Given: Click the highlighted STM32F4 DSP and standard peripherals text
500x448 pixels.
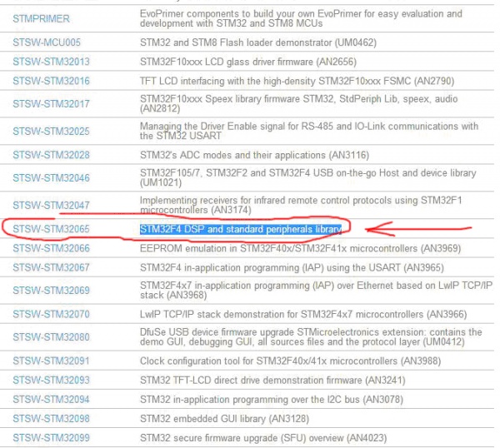Looking at the screenshot, I should (241, 229).
